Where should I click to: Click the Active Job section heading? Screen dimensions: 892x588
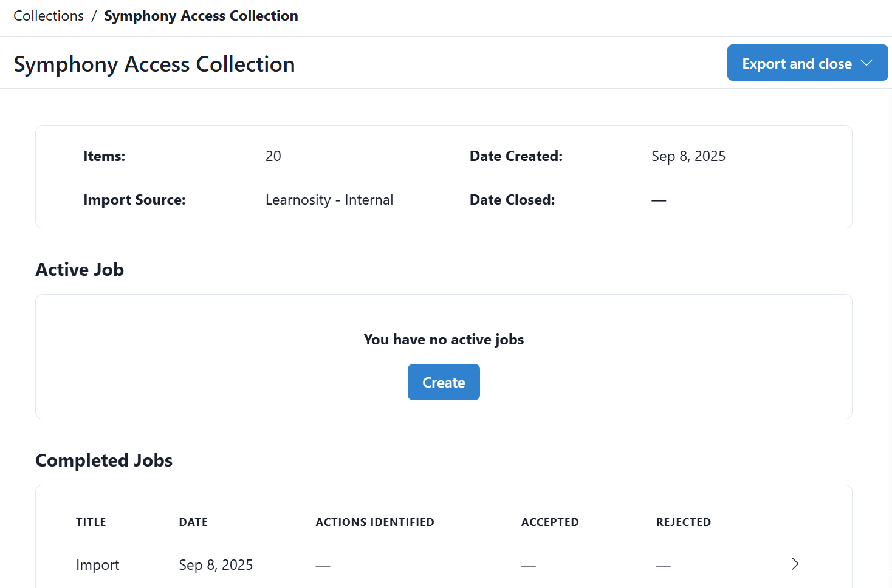(x=80, y=269)
